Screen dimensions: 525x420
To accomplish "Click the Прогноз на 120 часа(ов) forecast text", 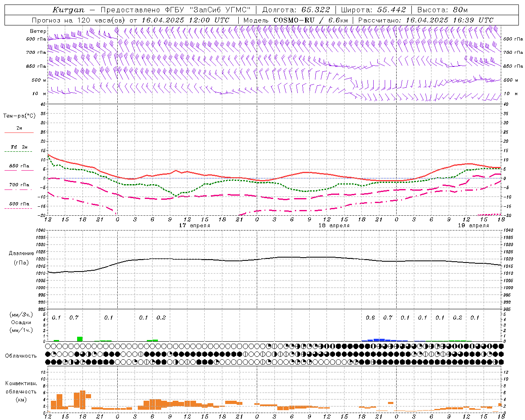I will coord(79,20).
